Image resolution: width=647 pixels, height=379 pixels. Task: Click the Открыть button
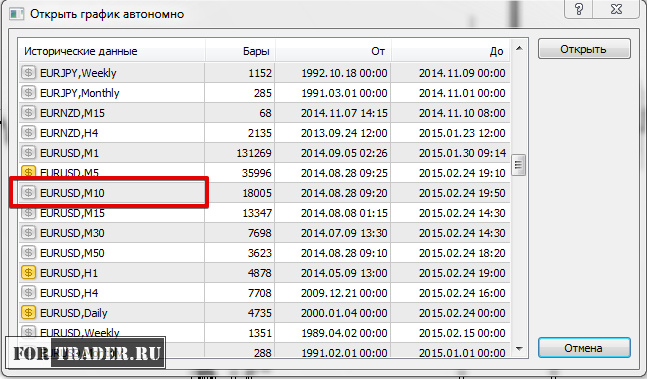tap(584, 49)
